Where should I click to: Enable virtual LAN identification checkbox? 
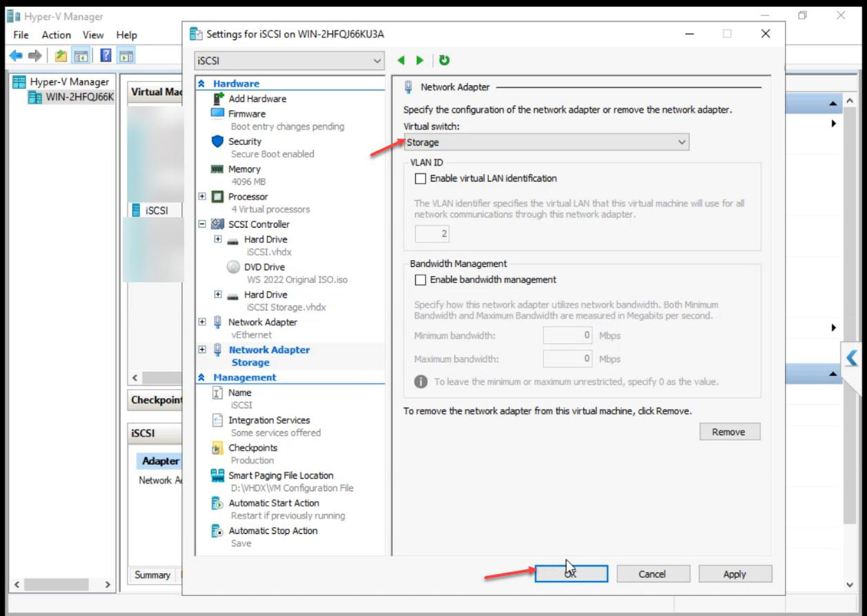tap(420, 179)
